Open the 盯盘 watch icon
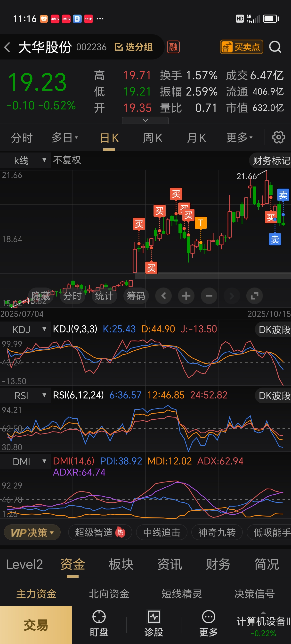Image resolution: width=291 pixels, height=644 pixels. tap(99, 624)
